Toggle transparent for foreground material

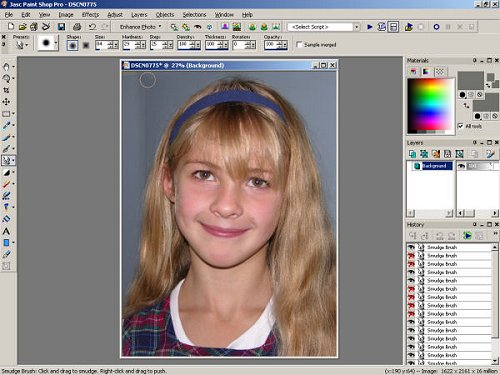pyautogui.click(x=480, y=95)
